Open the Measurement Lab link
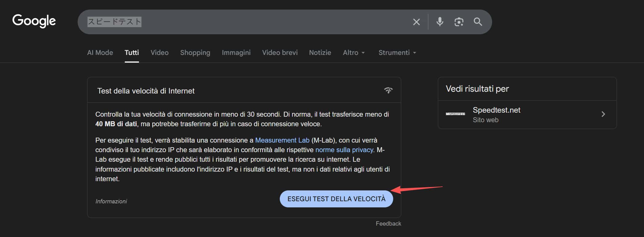 (x=282, y=140)
